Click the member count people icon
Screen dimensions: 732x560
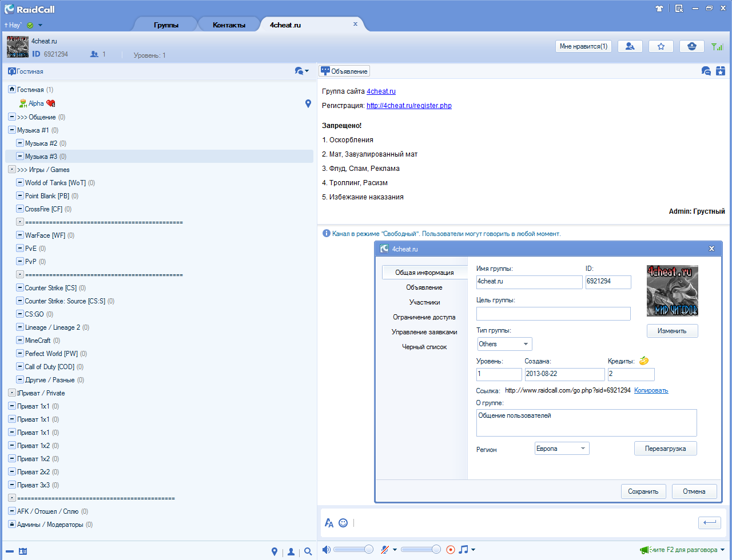pyautogui.click(x=94, y=54)
